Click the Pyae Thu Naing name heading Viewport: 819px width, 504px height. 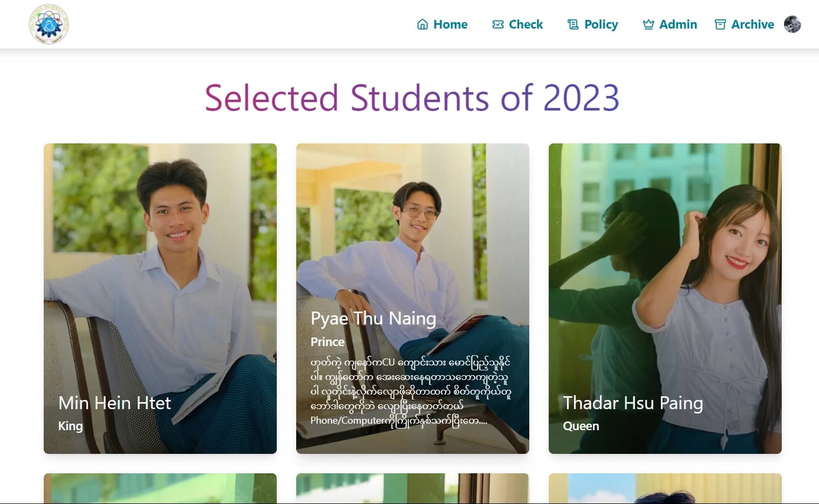373,319
